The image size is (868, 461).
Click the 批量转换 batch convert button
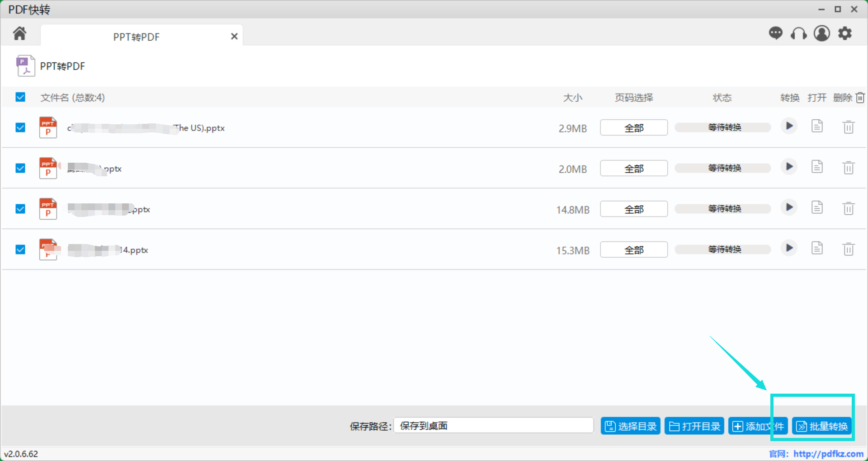(821, 426)
